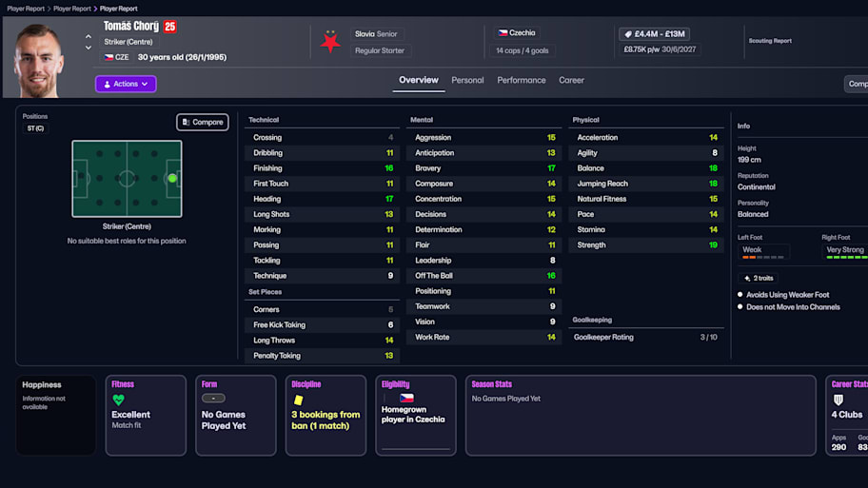Click the Jumping Reach attribute row
This screenshot has height=488, width=868.
(x=646, y=184)
